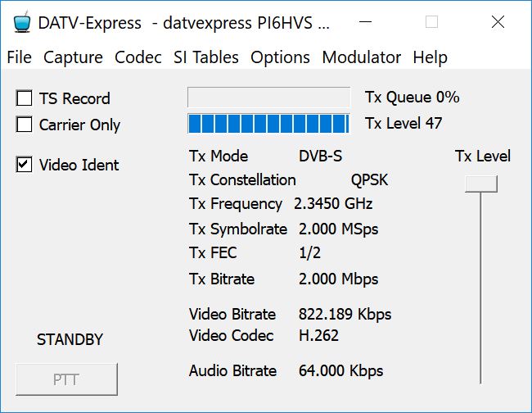Click the Tx Frequency 2.3450 GHz value
The width and height of the screenshot is (532, 413).
[x=333, y=204]
